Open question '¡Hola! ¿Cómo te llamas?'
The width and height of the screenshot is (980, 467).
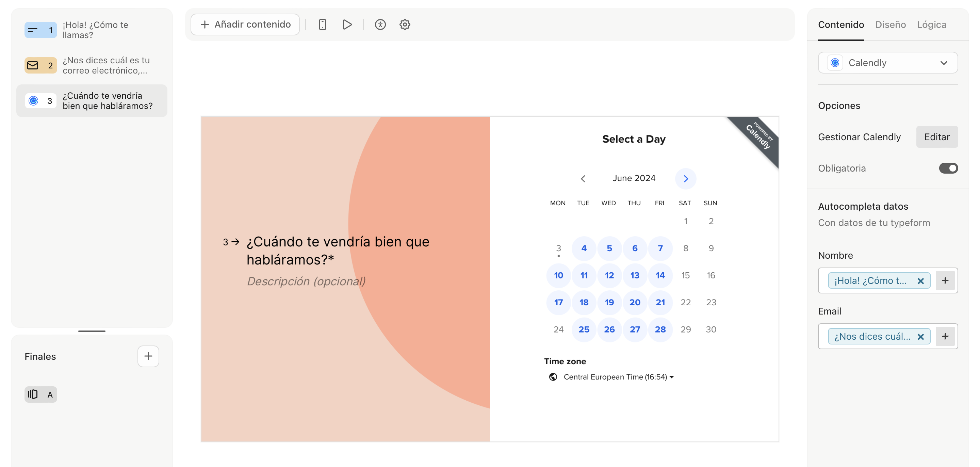click(x=92, y=30)
